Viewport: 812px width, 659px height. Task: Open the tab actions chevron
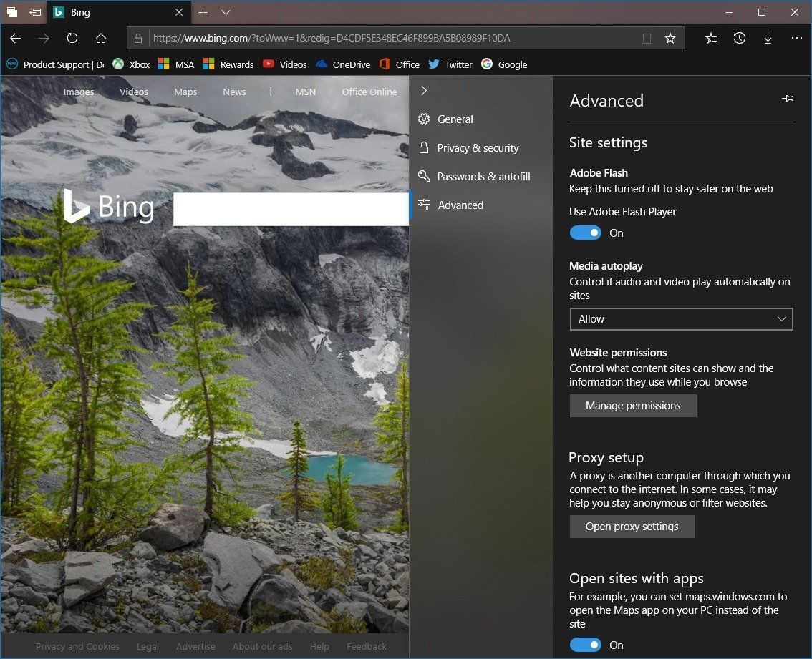click(226, 12)
